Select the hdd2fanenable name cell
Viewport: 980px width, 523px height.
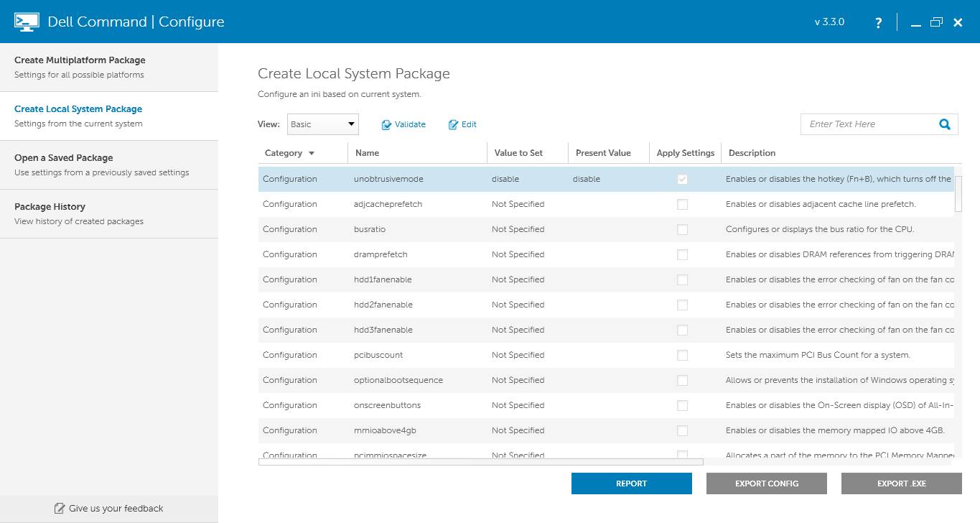(383, 305)
